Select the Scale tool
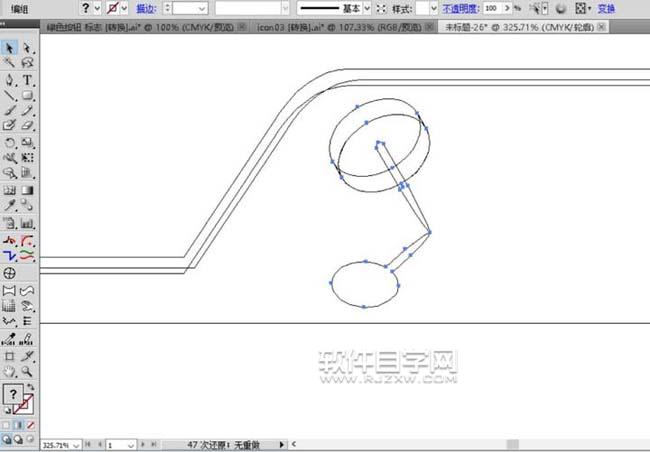 click(27, 143)
